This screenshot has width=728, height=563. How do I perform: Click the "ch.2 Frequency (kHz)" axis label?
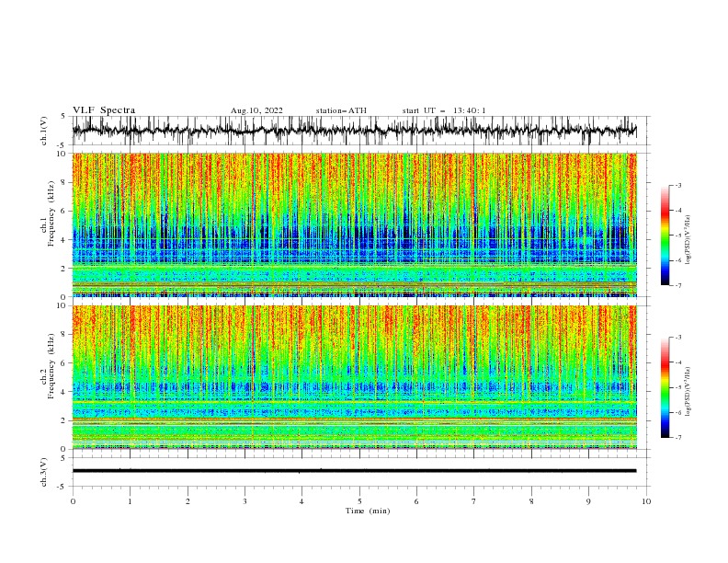(48, 365)
